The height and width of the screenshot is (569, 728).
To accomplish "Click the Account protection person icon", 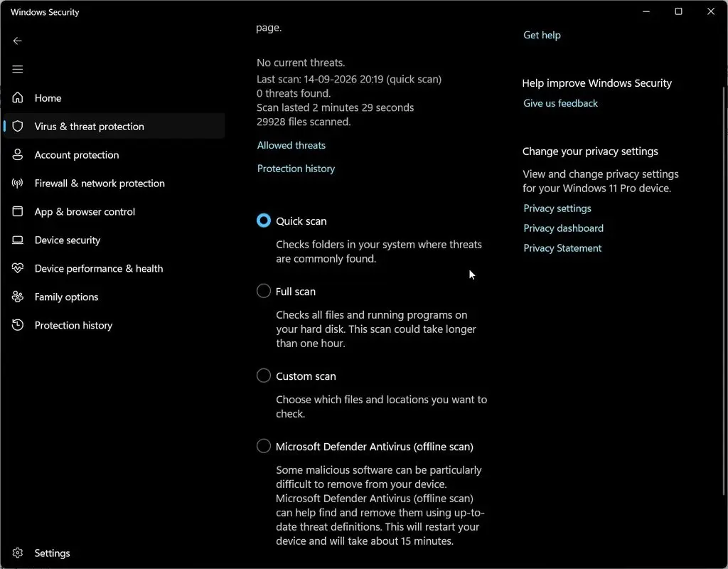I will pyautogui.click(x=18, y=154).
